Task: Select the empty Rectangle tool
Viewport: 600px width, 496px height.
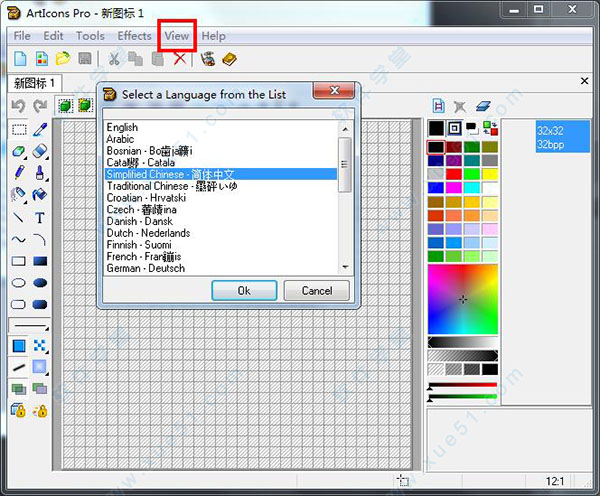Action: [x=18, y=261]
